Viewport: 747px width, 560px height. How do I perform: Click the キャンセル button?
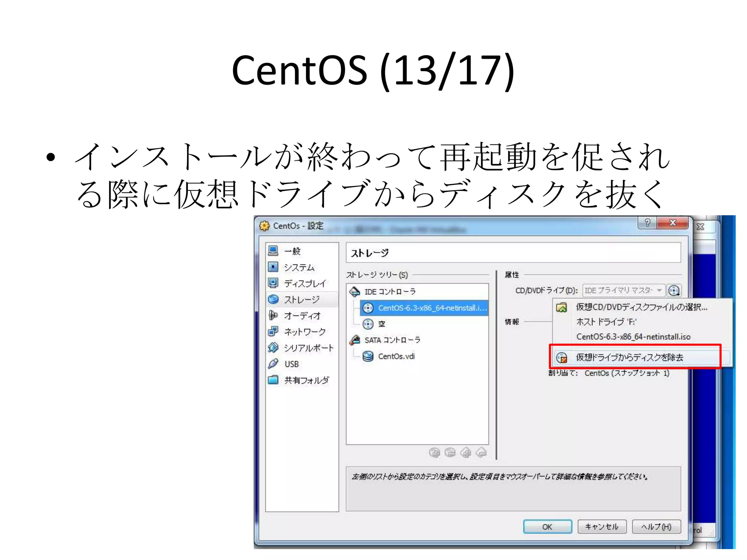(602, 526)
